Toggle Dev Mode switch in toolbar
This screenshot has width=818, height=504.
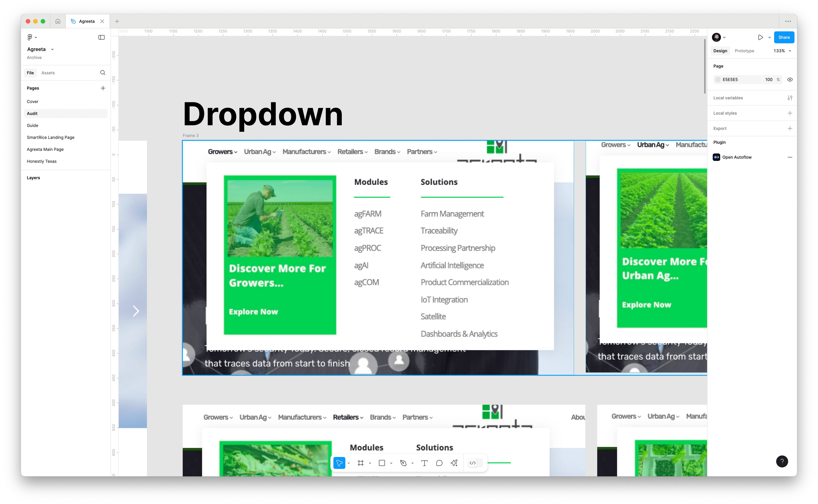[x=475, y=463]
